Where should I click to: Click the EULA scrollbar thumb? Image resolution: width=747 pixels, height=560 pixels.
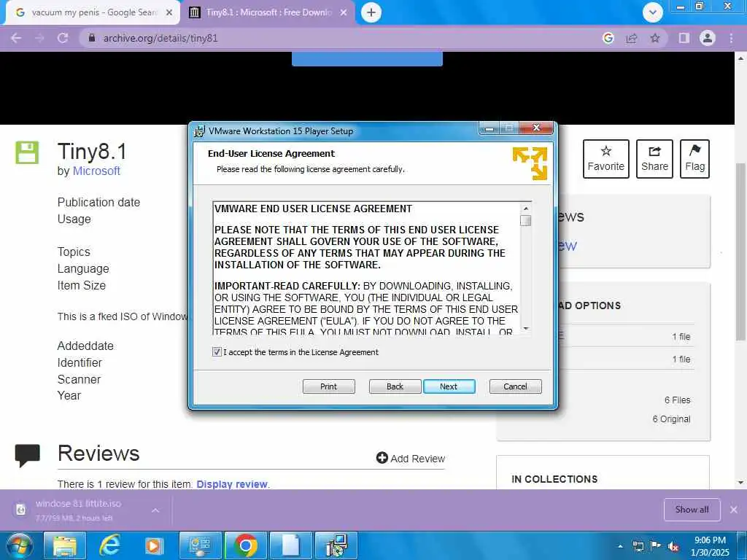pyautogui.click(x=525, y=220)
